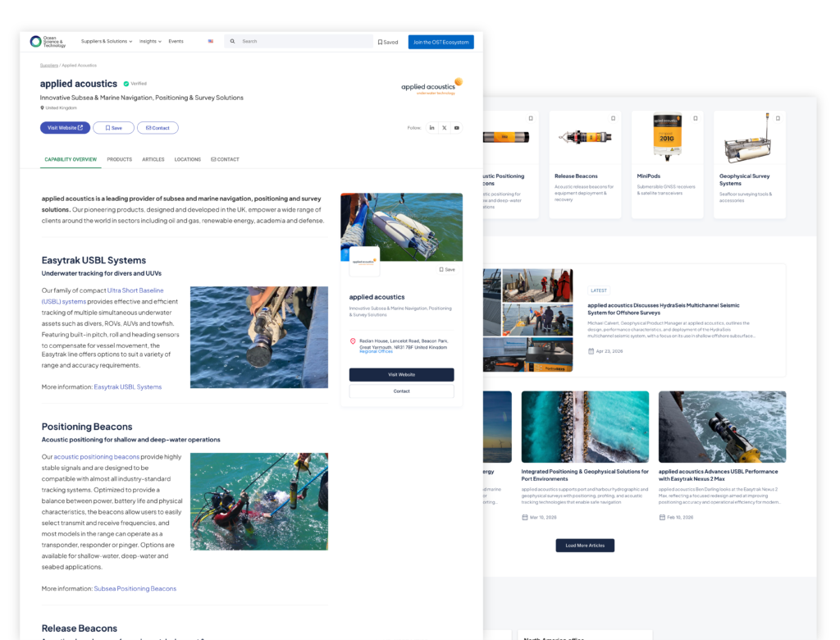Image resolution: width=840 pixels, height=640 pixels.
Task: Switch to the Locations tab
Action: 188,159
